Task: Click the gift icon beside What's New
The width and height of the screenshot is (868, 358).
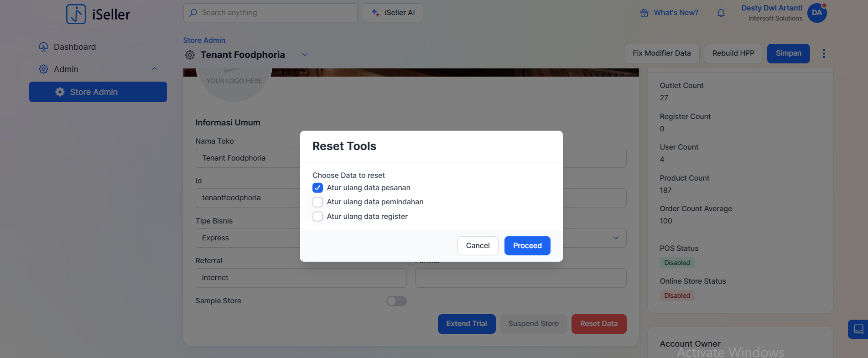Action: [644, 13]
